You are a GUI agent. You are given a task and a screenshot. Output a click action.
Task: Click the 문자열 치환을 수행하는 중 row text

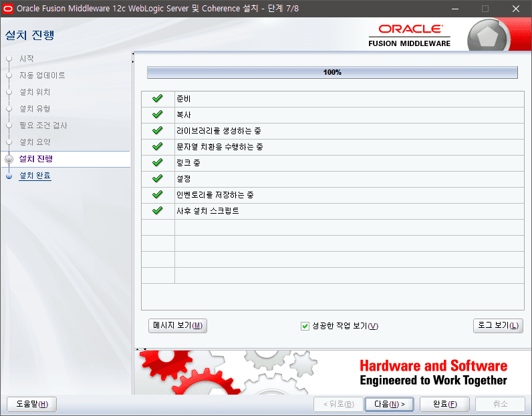tap(220, 147)
